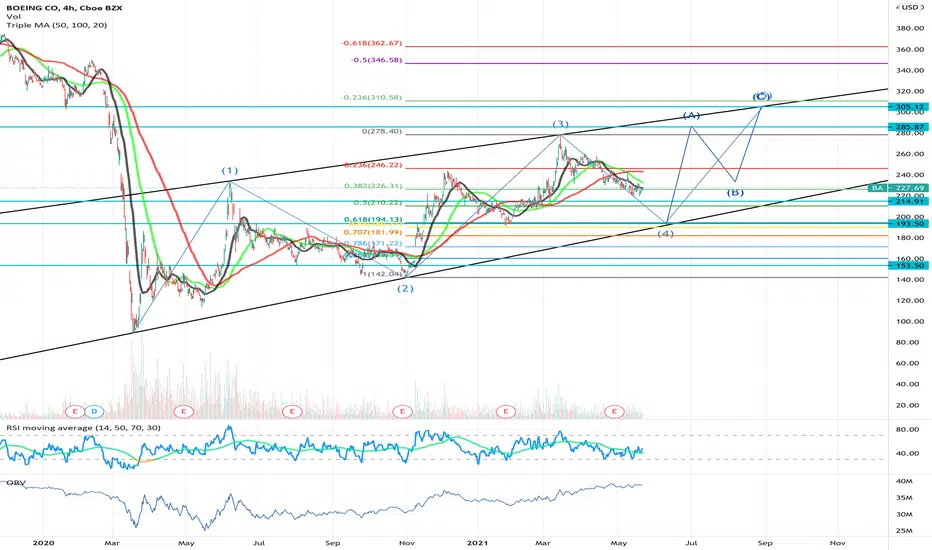Click the 285.87 horizontal line price label
This screenshot has width=932, height=550.
pos(908,127)
